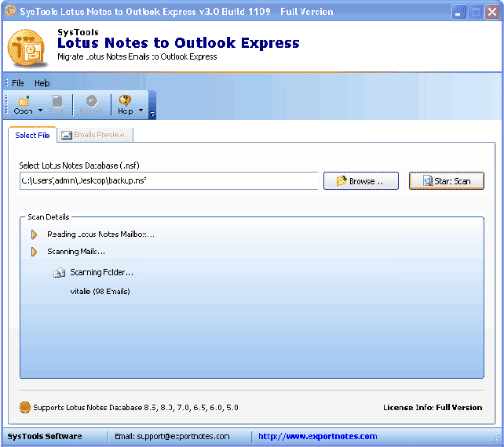504x447 pixels.
Task: Open the exportnotes.com website link
Action: coord(318,436)
